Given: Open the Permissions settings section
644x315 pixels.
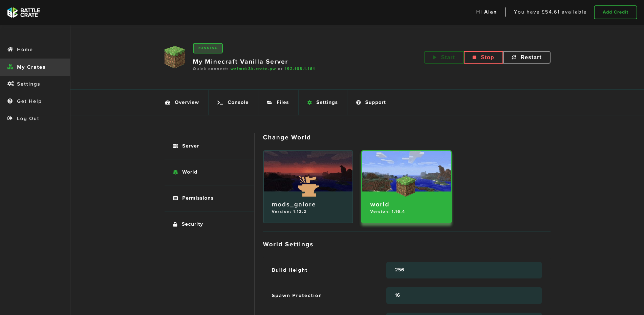Looking at the screenshot, I should (209, 198).
